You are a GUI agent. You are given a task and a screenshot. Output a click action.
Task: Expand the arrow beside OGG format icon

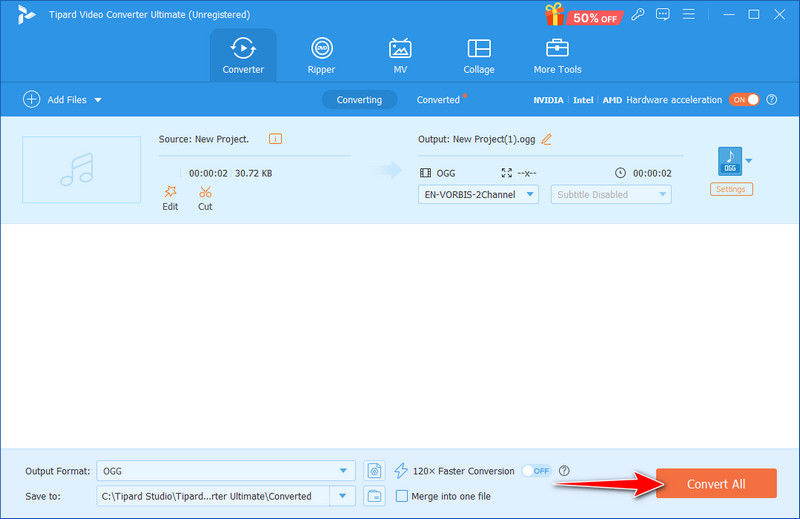click(749, 161)
